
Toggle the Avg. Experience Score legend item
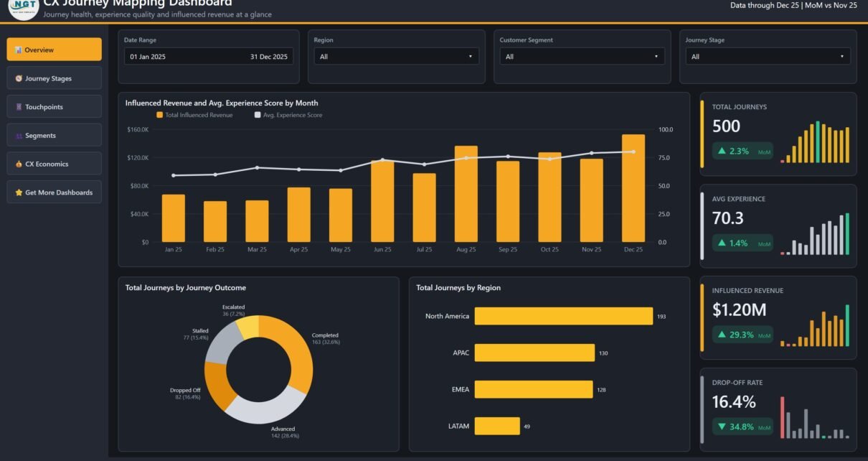[x=288, y=115]
